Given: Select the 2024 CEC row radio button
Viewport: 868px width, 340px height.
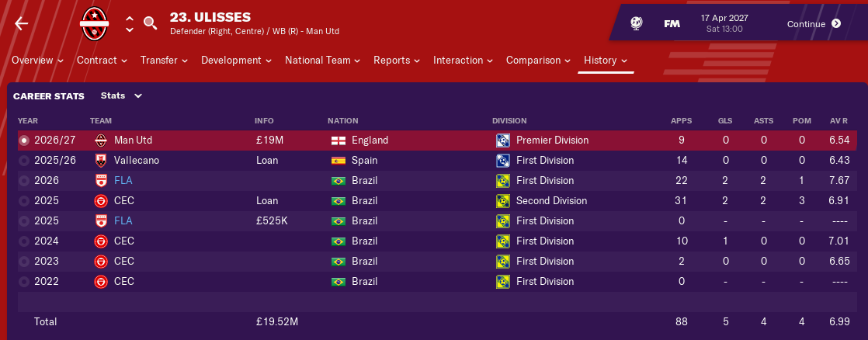Looking at the screenshot, I should 25,241.
